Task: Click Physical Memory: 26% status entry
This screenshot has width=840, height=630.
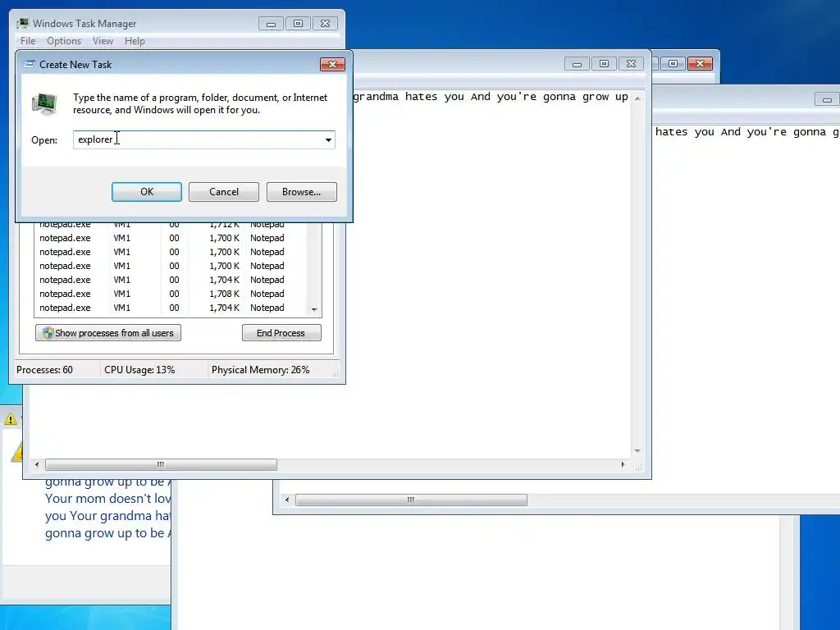Action: pyautogui.click(x=260, y=370)
